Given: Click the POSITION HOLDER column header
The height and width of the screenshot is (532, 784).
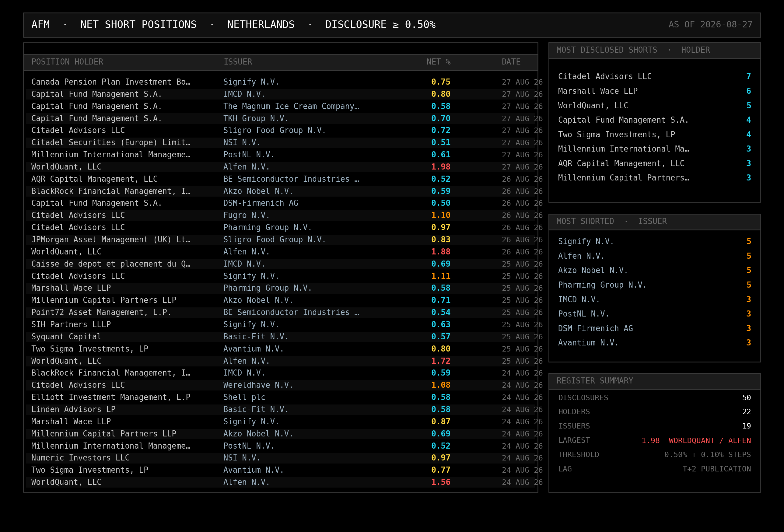Looking at the screenshot, I should [x=67, y=62].
